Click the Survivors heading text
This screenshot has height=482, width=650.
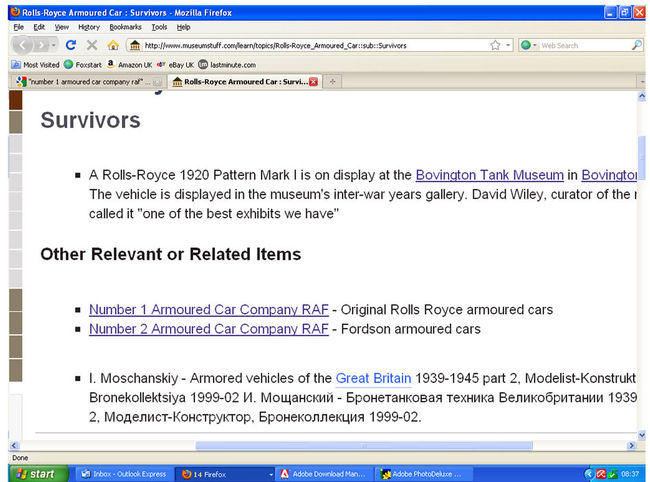coord(90,120)
